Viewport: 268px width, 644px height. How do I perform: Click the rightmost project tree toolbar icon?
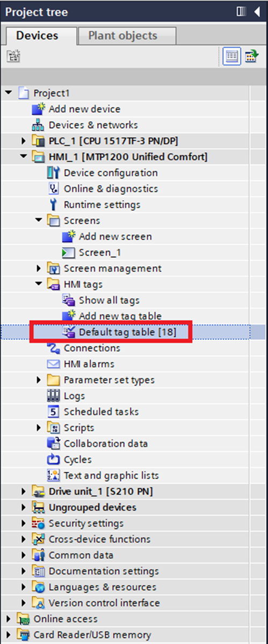click(251, 56)
